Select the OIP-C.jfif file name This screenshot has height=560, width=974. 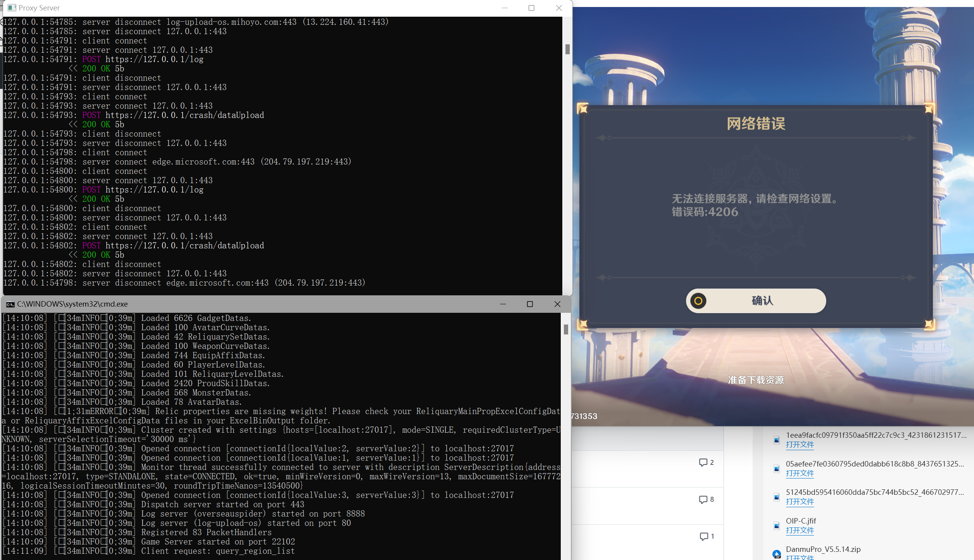801,521
